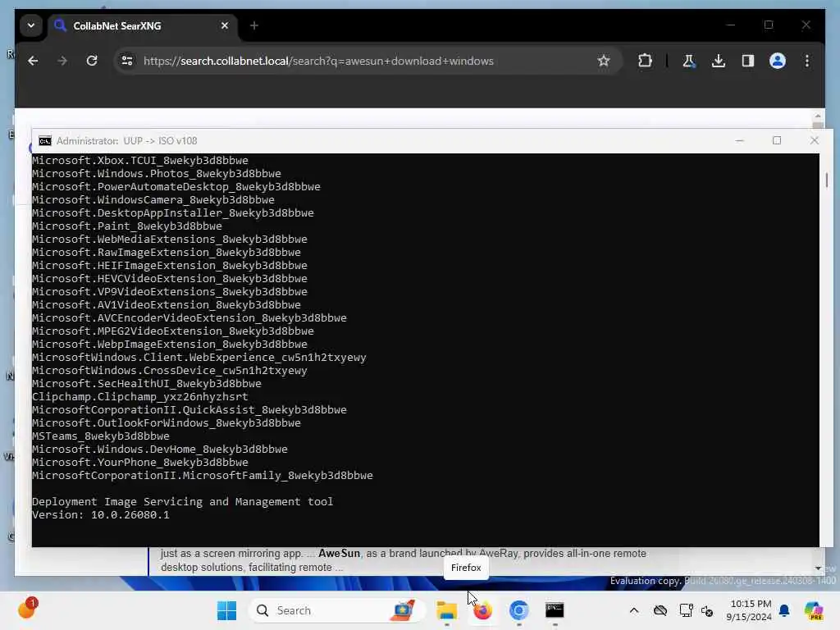Viewport: 840px width, 630px height.
Task: Open a new browser tab
Action: (254, 25)
